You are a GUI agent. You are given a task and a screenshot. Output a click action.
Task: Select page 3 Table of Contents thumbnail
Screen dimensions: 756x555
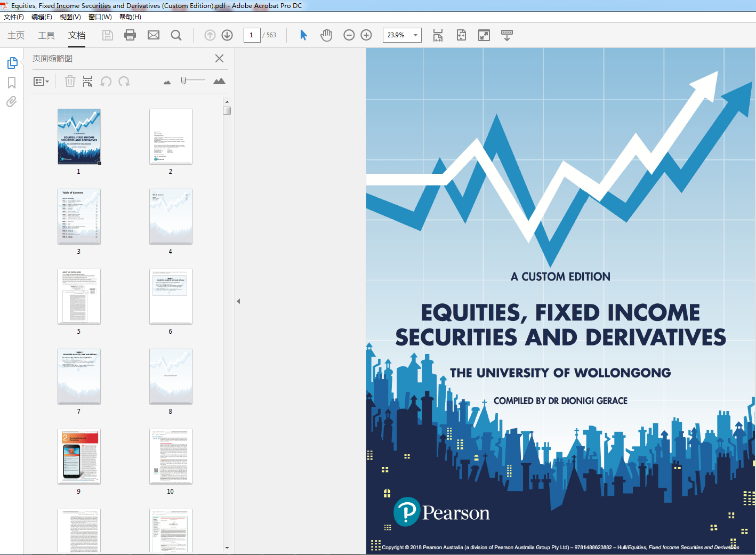[79, 216]
